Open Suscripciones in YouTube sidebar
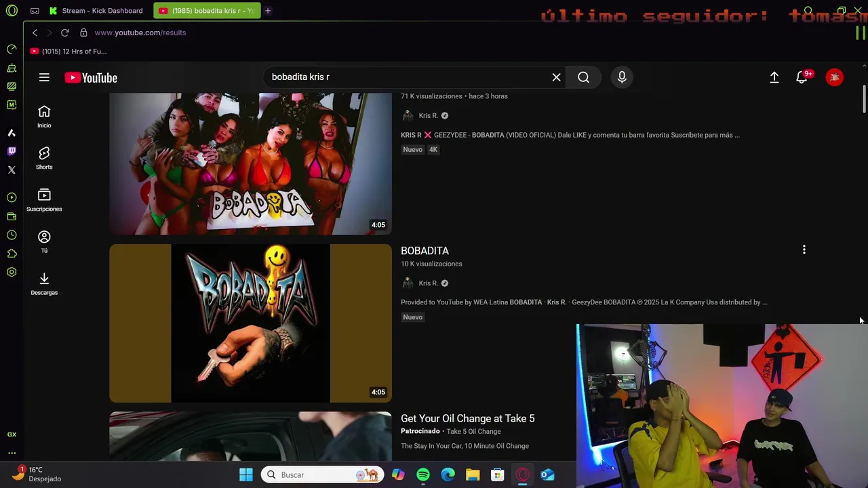868x488 pixels. pos(44,201)
